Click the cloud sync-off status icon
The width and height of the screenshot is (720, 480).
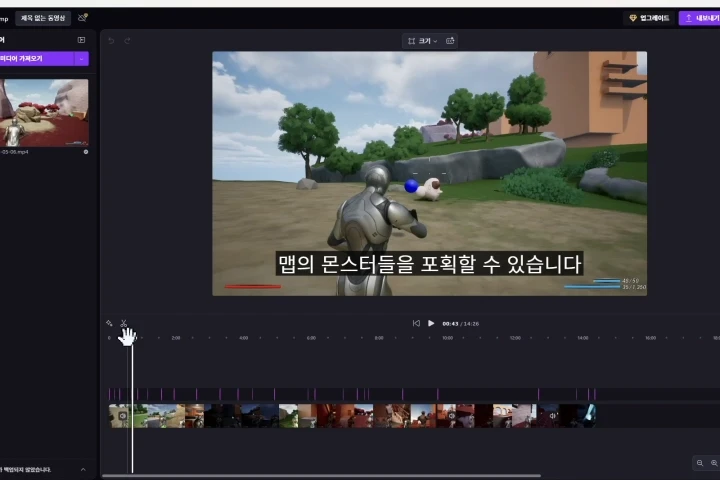click(x=83, y=18)
